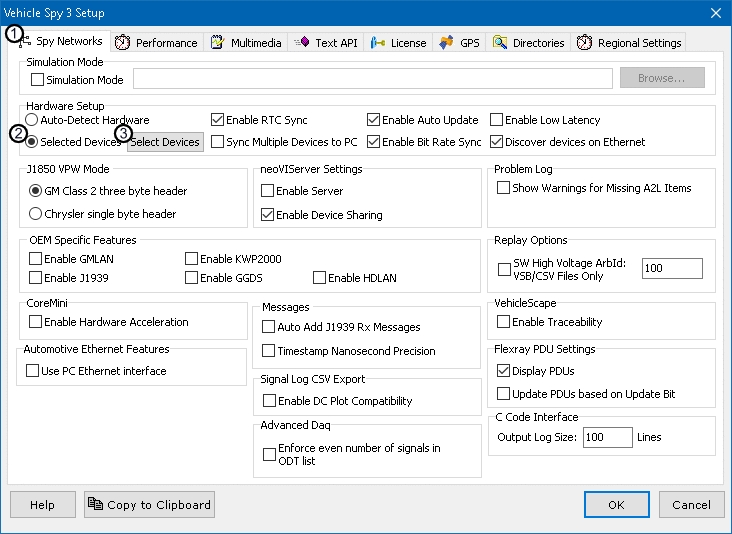This screenshot has width=732, height=534.
Task: Choose Chrysler single byte header
Action: (x=36, y=213)
